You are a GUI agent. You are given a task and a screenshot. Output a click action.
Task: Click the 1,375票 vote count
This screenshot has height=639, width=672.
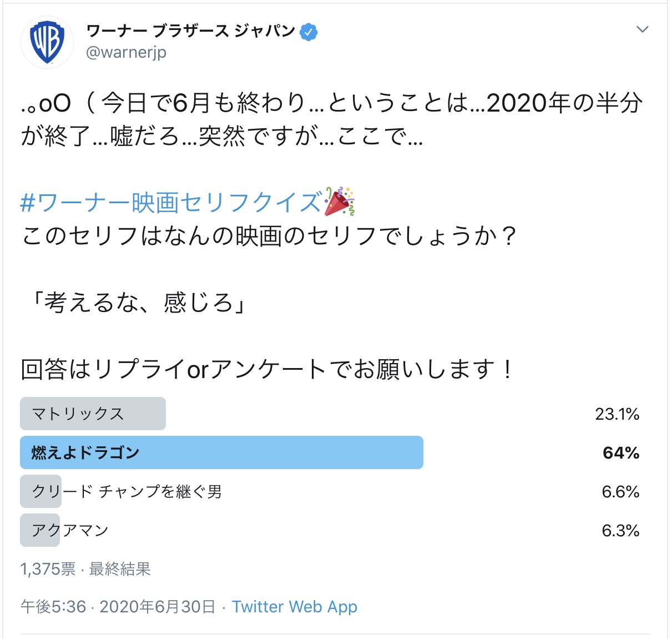click(48, 569)
